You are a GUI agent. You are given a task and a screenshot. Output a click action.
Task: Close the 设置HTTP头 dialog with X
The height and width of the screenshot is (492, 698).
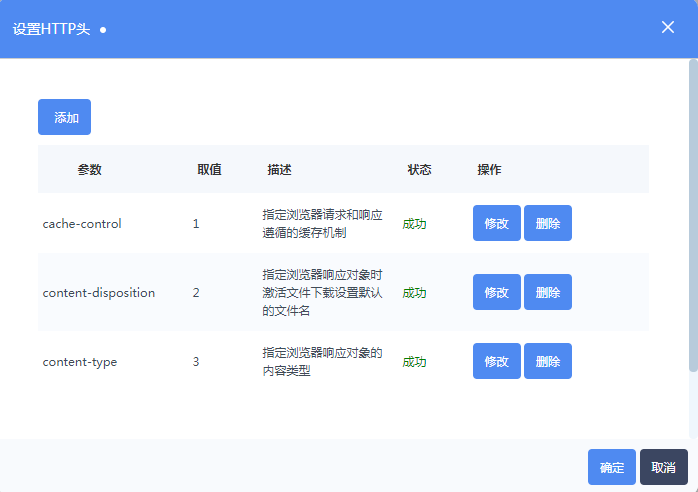click(x=668, y=27)
